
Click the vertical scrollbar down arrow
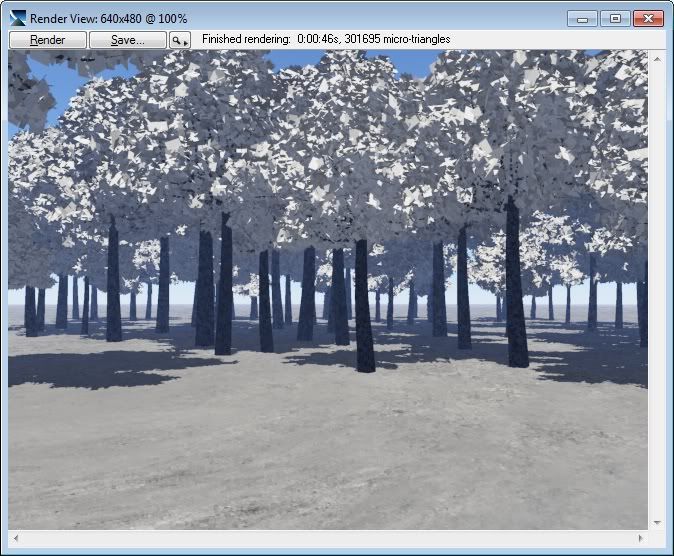pyautogui.click(x=657, y=522)
